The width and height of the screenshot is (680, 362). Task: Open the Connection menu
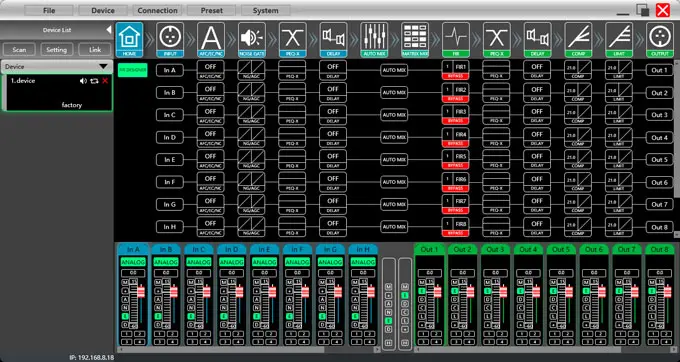pos(157,10)
